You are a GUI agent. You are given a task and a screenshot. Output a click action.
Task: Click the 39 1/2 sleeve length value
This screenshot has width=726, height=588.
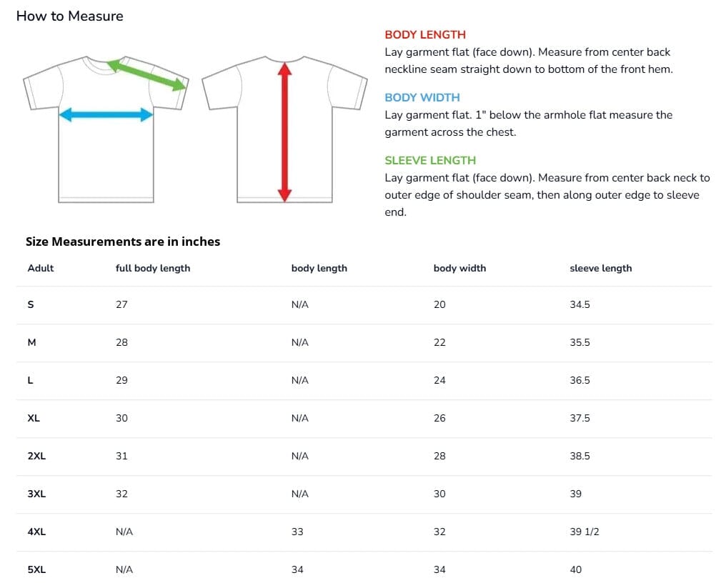coord(584,532)
